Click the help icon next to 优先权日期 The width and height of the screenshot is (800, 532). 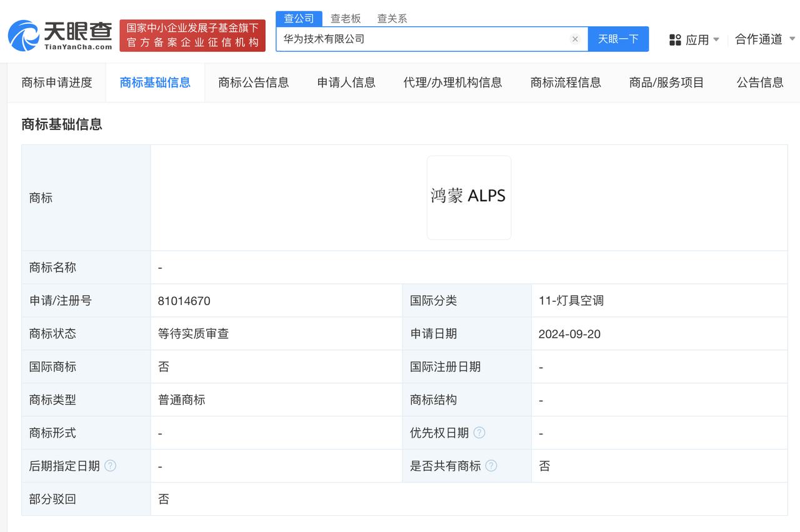coord(479,433)
